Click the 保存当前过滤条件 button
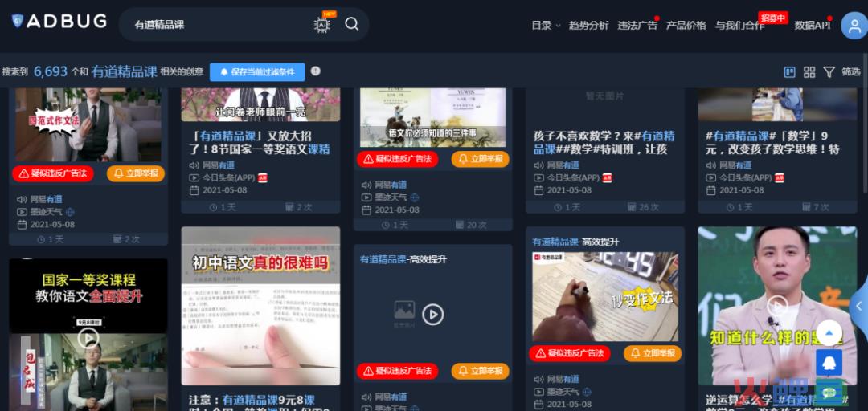 [x=257, y=72]
